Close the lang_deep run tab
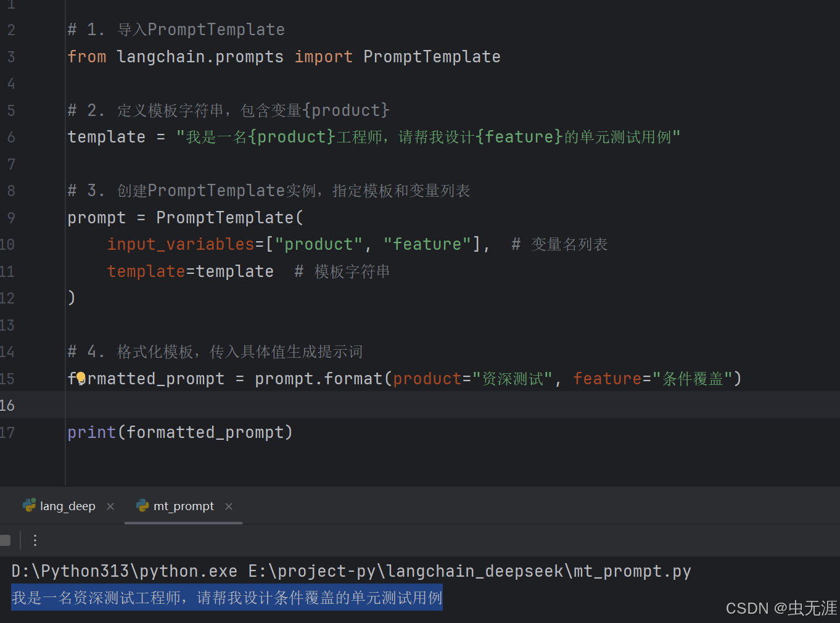Screen dimensions: 840x623 pos(110,506)
